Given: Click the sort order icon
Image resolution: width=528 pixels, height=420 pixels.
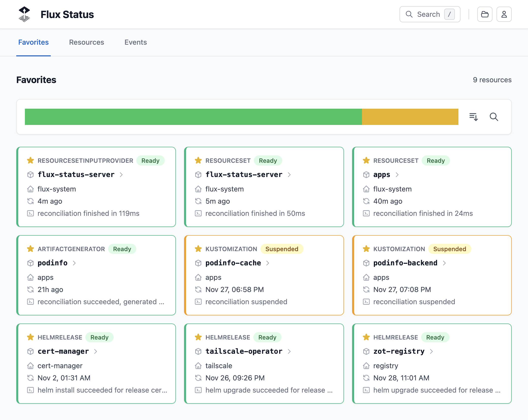Looking at the screenshot, I should 473,117.
